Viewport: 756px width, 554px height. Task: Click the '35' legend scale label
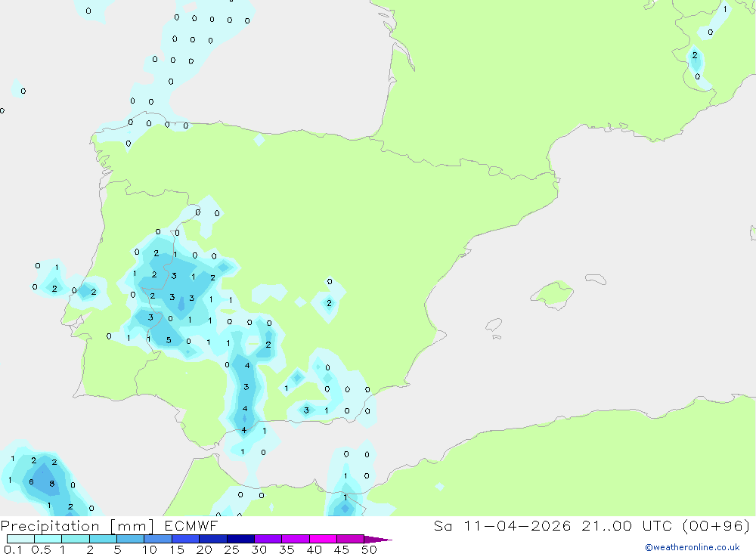coord(287,549)
